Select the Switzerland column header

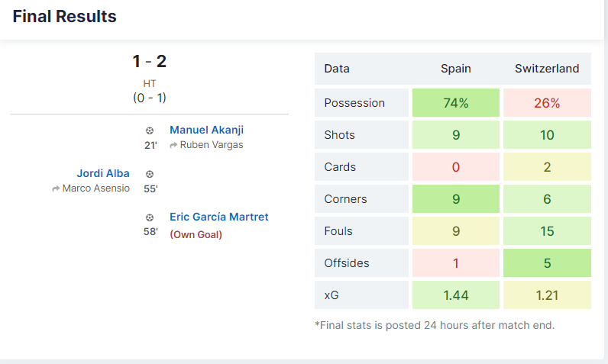click(547, 69)
